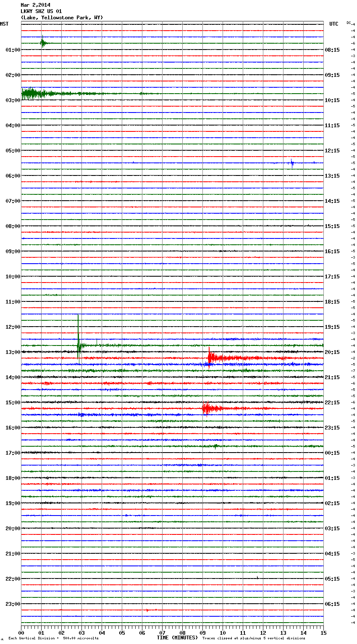Image resolution: width=357 pixels, height=644 pixels.
Task: Select the 12:00 MST time label
Action: point(13,327)
